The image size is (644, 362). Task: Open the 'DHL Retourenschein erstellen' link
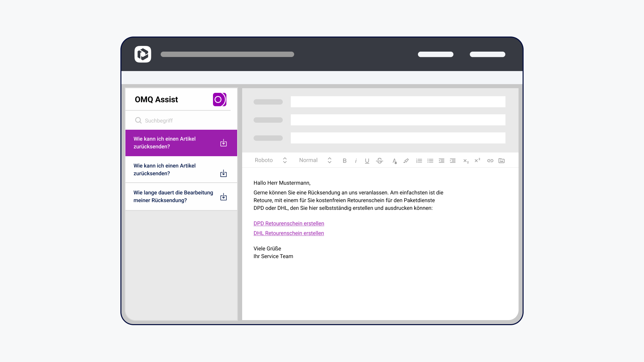[289, 233]
